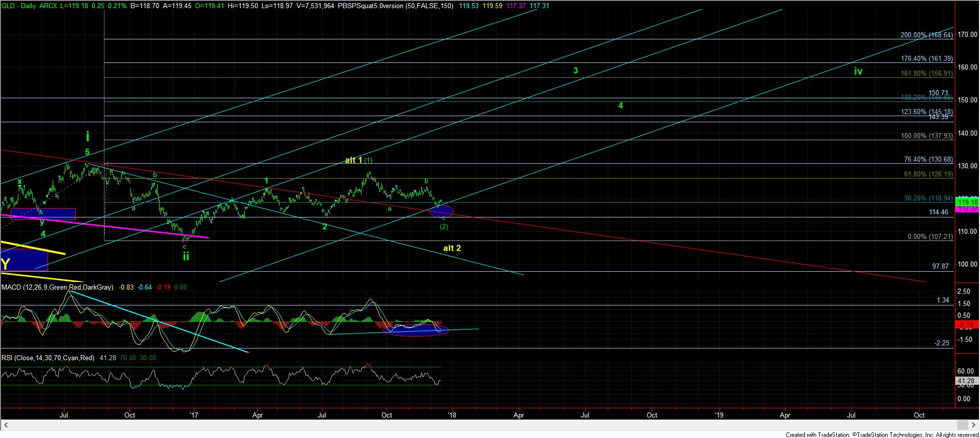Click the green 119.18 last price tag
This screenshot has height=438, width=980.
point(967,202)
